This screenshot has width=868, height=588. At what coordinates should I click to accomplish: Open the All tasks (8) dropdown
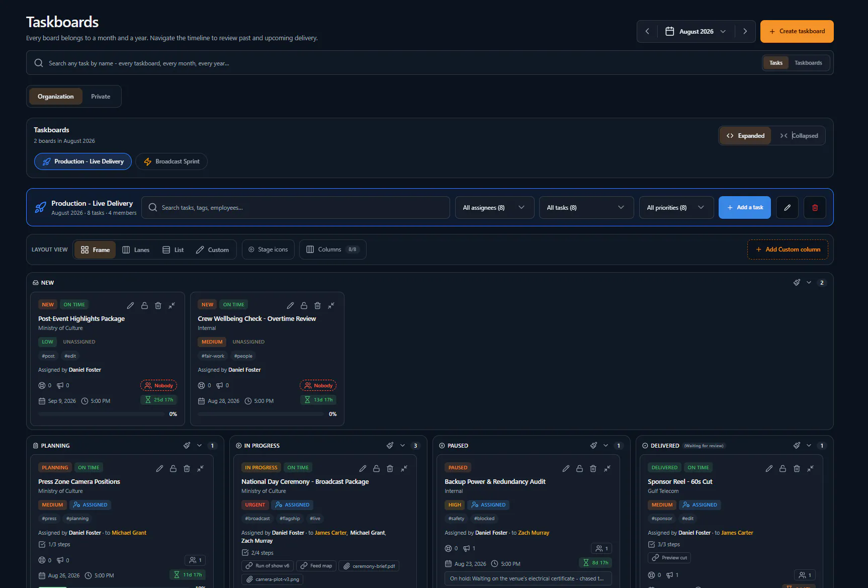pos(586,208)
